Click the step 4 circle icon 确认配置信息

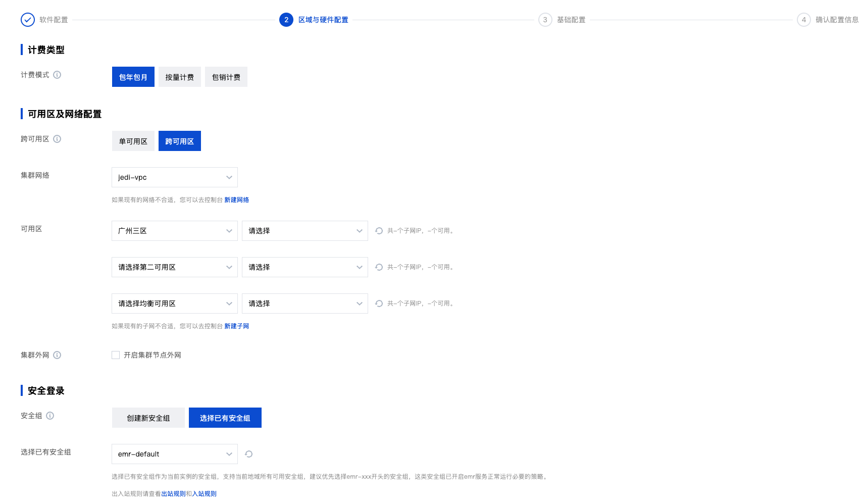click(x=803, y=20)
